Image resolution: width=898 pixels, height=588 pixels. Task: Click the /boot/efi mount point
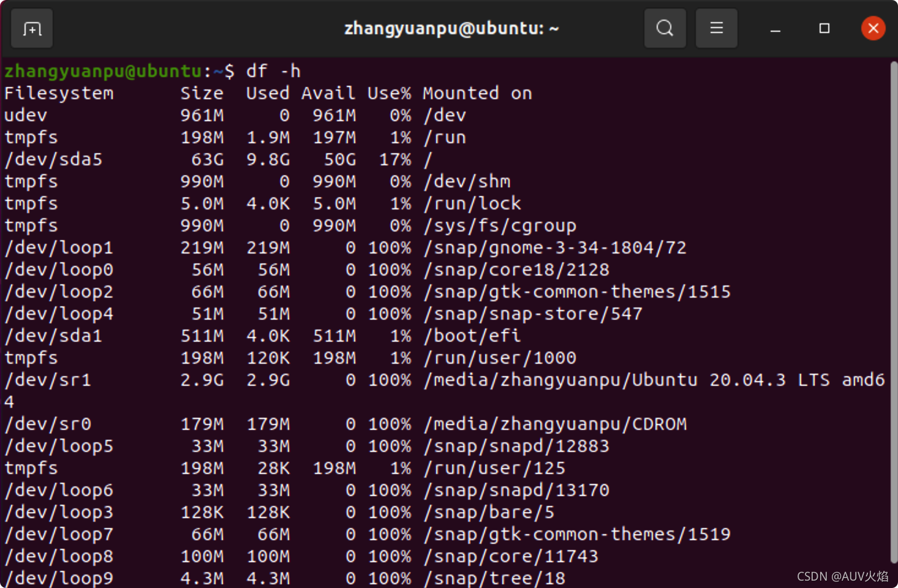click(472, 336)
